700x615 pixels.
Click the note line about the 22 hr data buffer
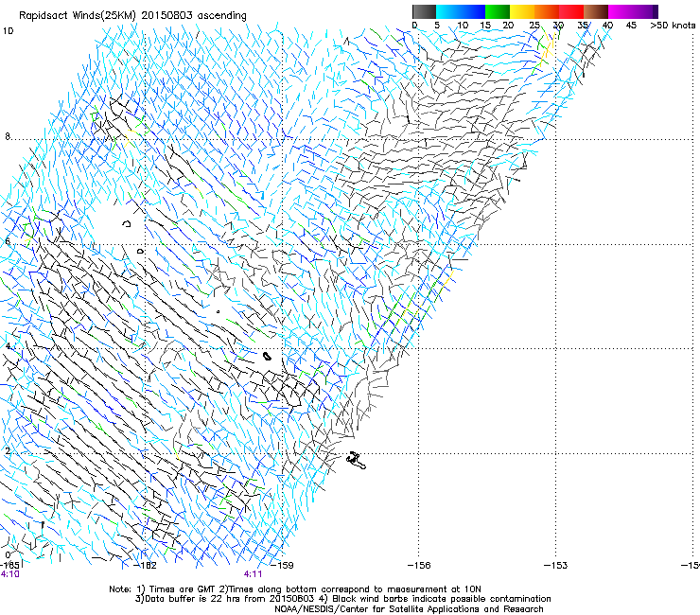pyautogui.click(x=224, y=599)
